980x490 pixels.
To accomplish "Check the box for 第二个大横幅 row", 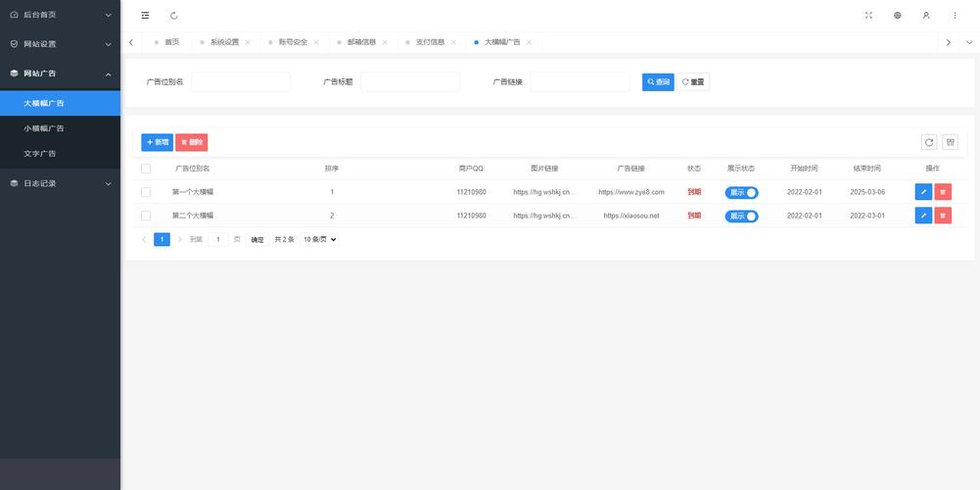I will click(x=146, y=216).
